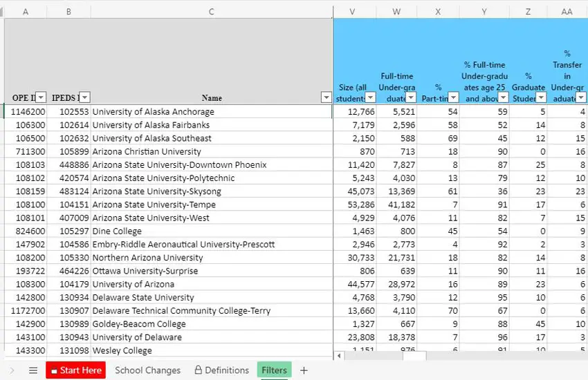Click IPEDS ID value 130989
The width and height of the screenshot is (588, 380).
(x=68, y=324)
